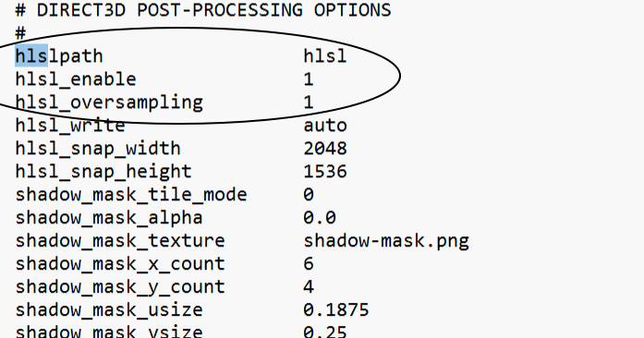This screenshot has height=338, width=644.
Task: Click the 'auto' value of hlsl_write
Action: point(325,126)
